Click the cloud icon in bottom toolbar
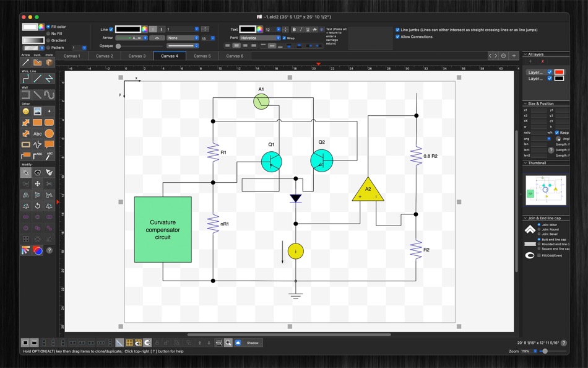588x368 pixels. coord(238,343)
